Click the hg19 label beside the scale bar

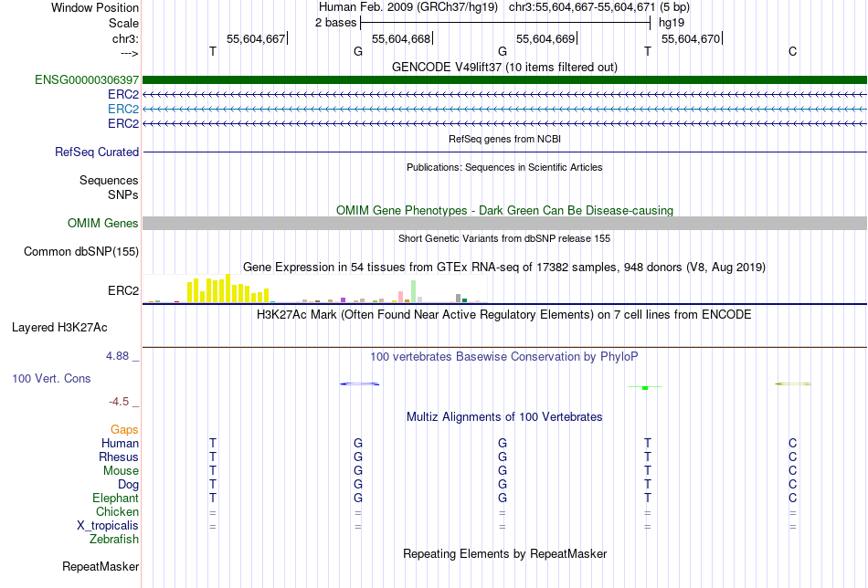coord(672,23)
